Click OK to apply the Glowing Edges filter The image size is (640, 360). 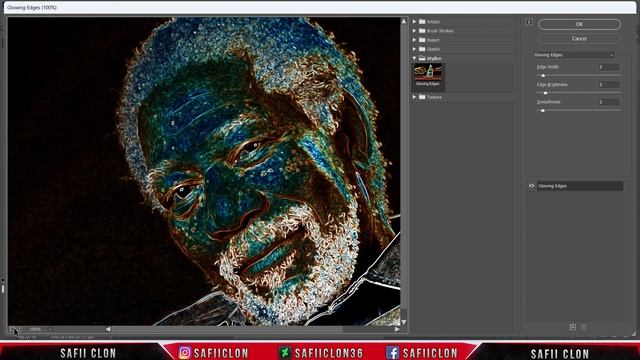(x=579, y=24)
